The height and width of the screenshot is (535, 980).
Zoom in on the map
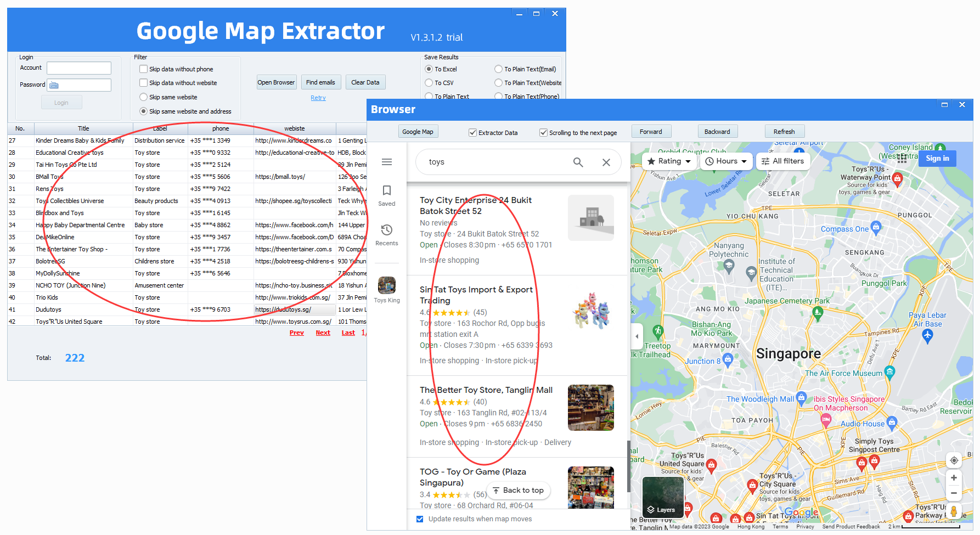[954, 478]
